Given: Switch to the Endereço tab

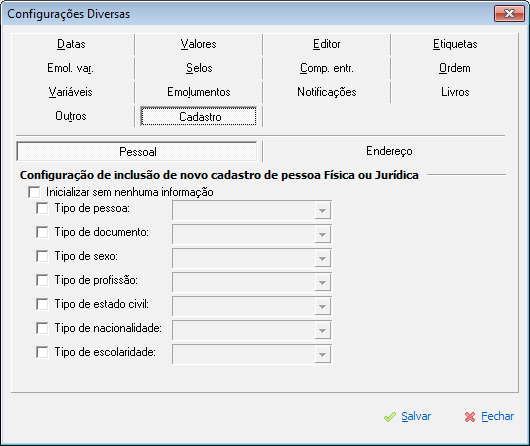Looking at the screenshot, I should 389,151.
